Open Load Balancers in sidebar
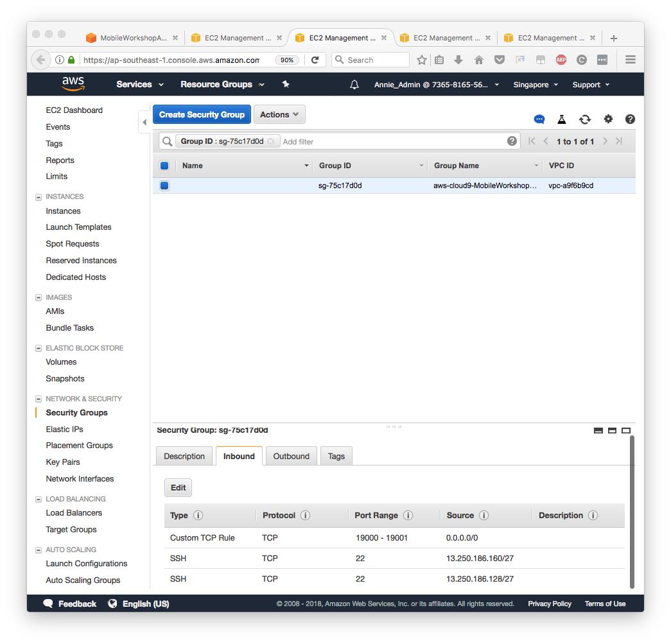The width and height of the screenshot is (671, 644). 74,512
